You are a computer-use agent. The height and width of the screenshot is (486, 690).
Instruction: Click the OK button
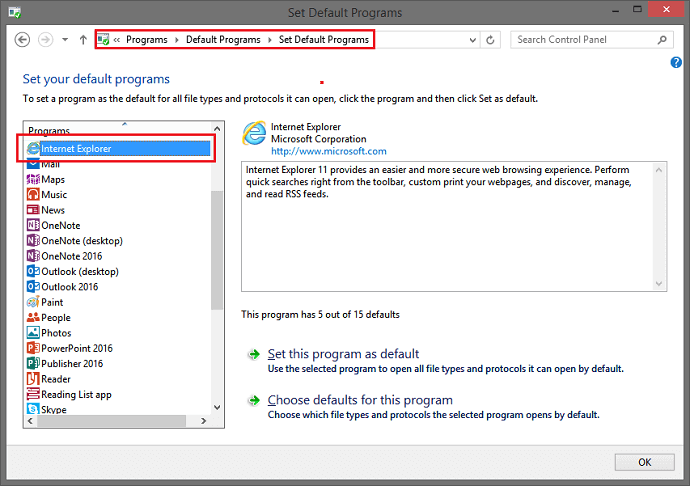tap(645, 462)
